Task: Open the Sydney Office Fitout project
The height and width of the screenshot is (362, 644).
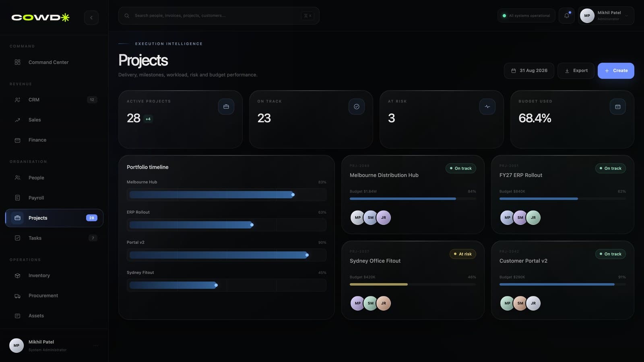Action: [x=413, y=280]
